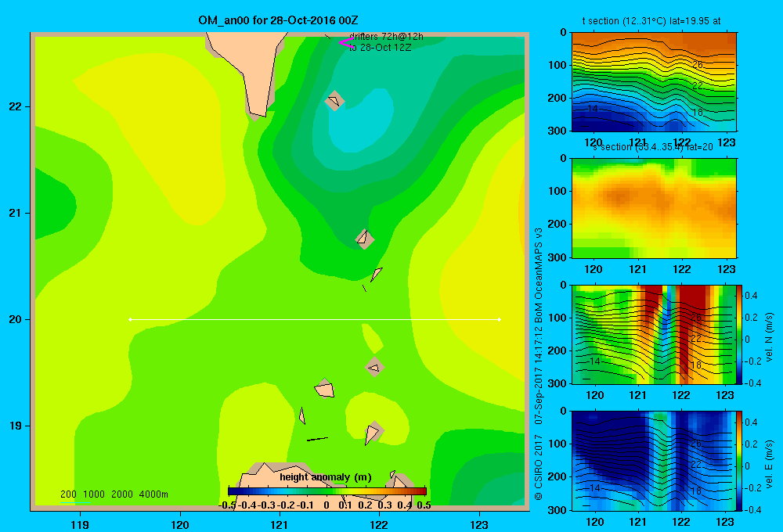Screen dimensions: 783x532
Task: Click the vel. N vertical colorbar
Action: pyautogui.click(x=739, y=334)
